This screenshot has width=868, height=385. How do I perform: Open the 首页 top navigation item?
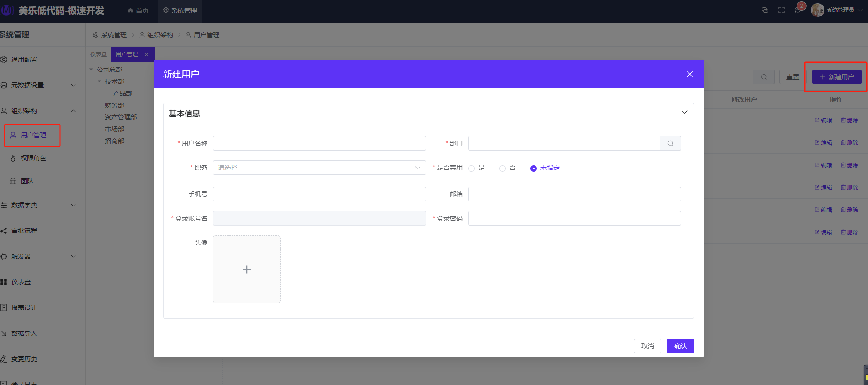(x=138, y=11)
